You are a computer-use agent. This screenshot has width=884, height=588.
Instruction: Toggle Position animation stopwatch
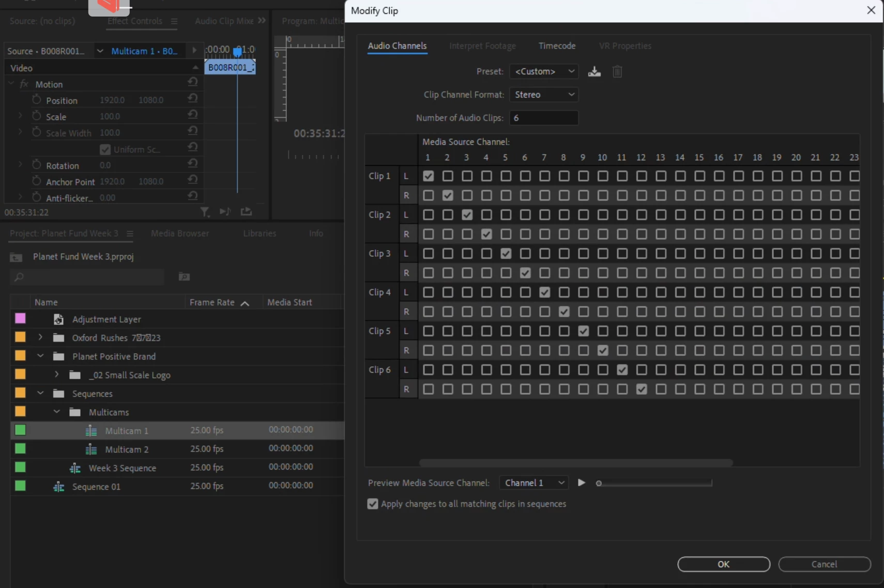tap(36, 100)
